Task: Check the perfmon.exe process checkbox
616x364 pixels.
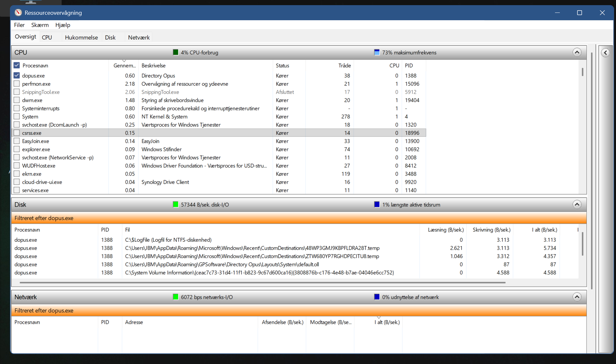Action: (17, 84)
